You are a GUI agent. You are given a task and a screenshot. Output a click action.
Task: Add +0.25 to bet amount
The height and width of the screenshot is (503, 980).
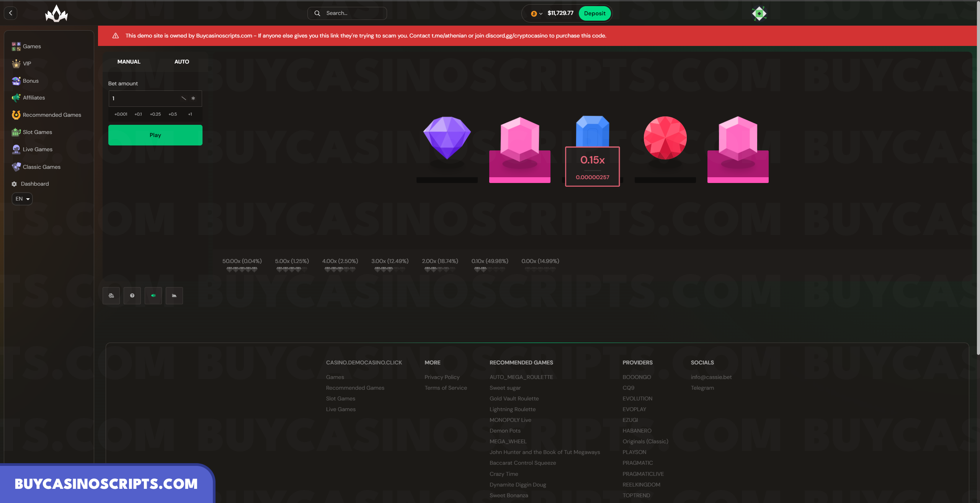pyautogui.click(x=155, y=114)
